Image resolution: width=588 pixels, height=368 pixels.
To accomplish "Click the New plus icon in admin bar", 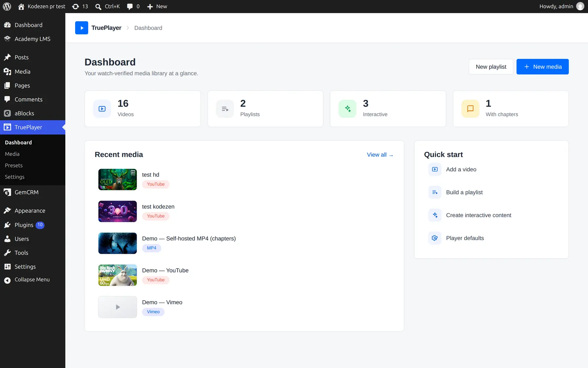I will [x=150, y=7].
